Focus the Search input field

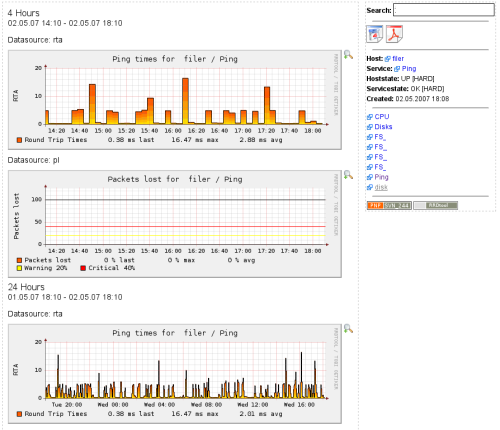point(444,10)
